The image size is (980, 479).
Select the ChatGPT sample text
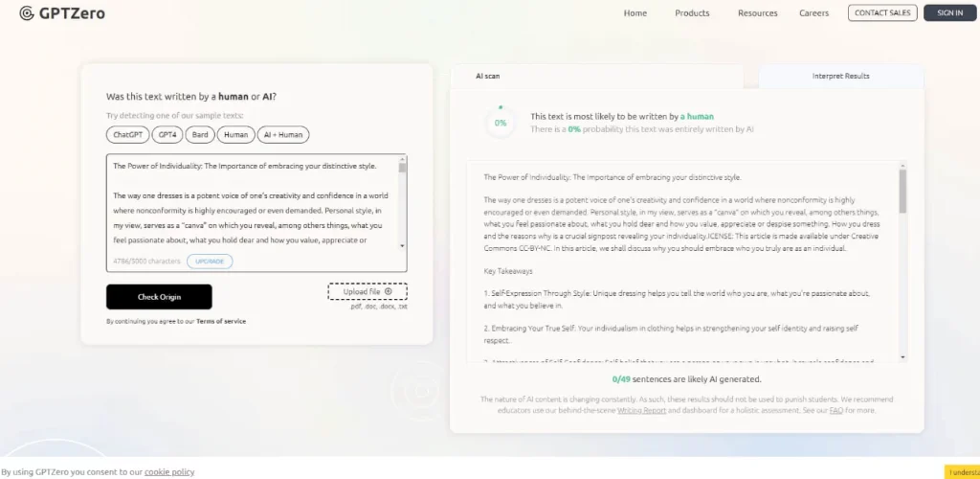[127, 135]
